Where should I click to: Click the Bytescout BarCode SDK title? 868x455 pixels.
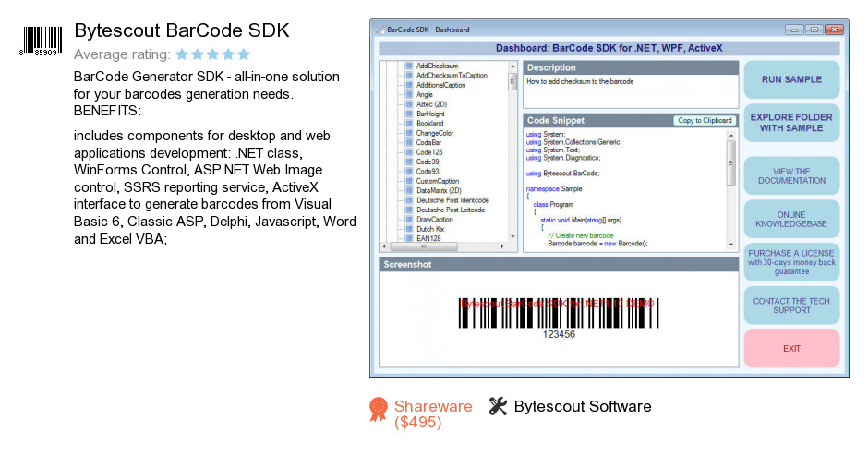tap(182, 30)
